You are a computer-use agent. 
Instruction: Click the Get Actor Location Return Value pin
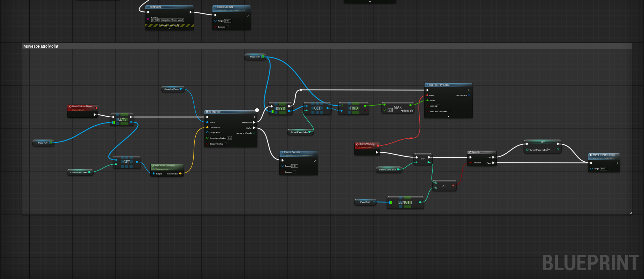pos(180,174)
